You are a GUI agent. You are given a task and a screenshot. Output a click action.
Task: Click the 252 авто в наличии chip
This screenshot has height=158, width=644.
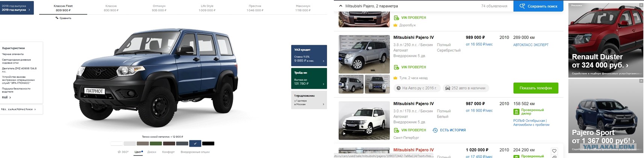point(465,88)
